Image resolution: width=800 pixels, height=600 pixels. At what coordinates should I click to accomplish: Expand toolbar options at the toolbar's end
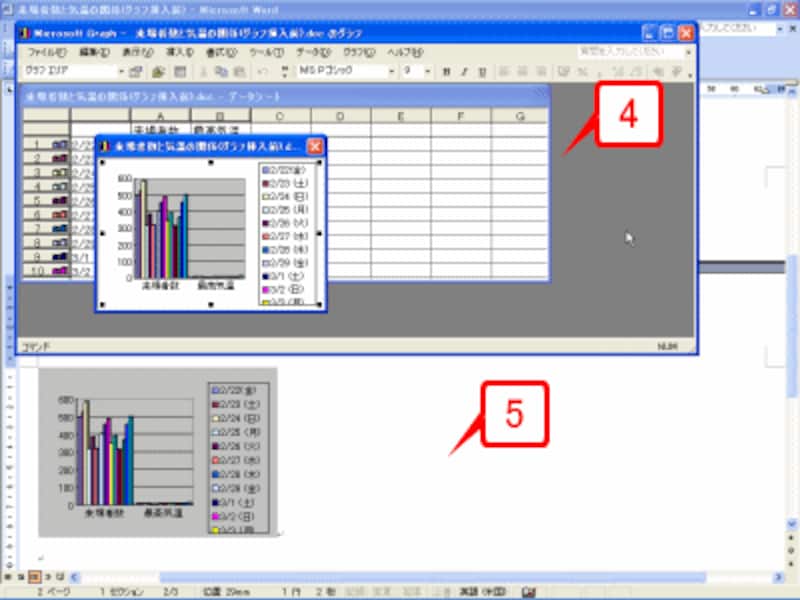pyautogui.click(x=690, y=73)
